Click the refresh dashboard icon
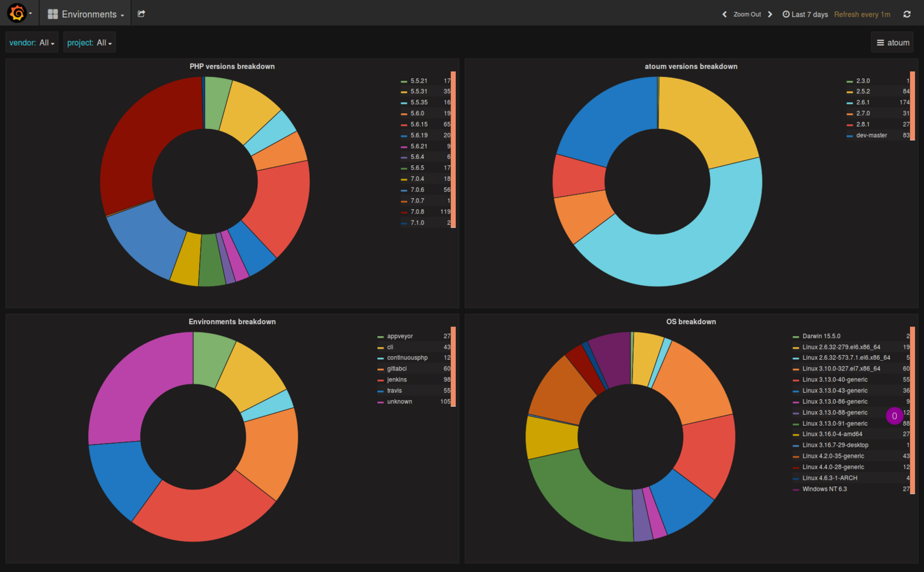The width and height of the screenshot is (924, 572). (907, 14)
